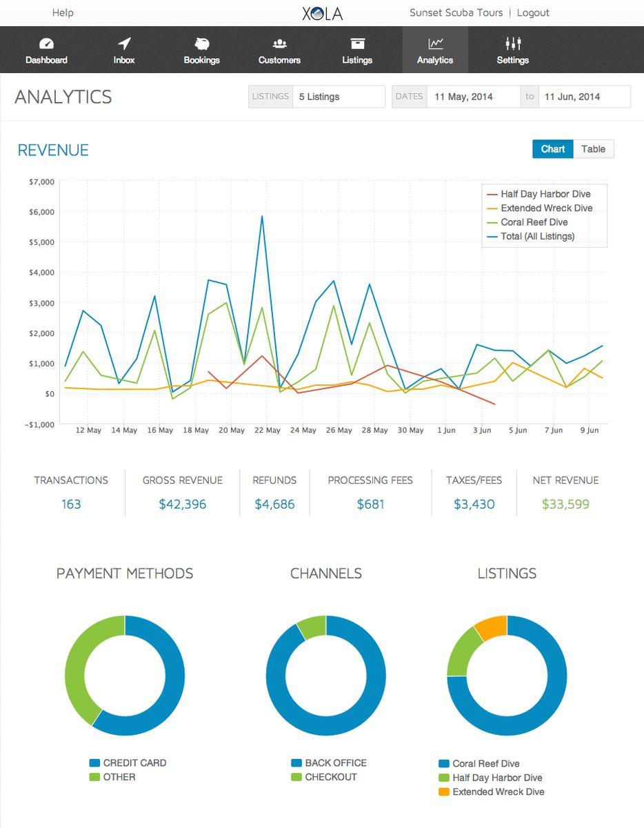The image size is (644, 828).
Task: Open the Settings sliders icon
Action: (513, 43)
